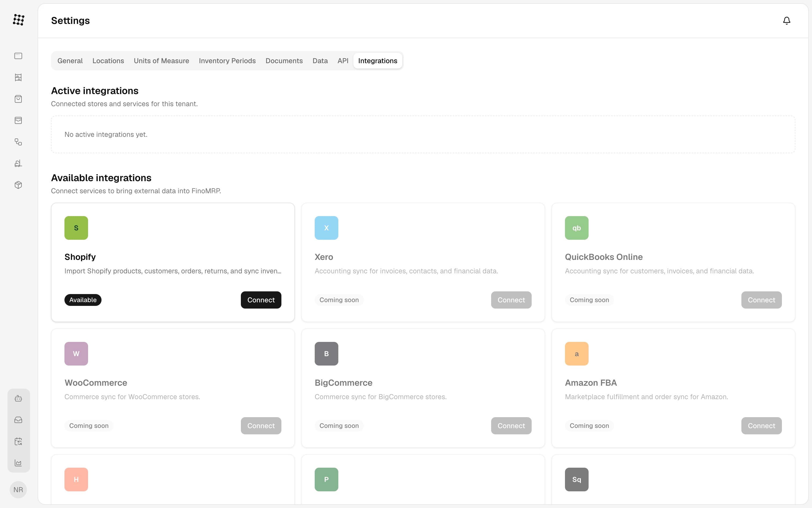Click the FinoMRP grid logo

pyautogui.click(x=19, y=20)
